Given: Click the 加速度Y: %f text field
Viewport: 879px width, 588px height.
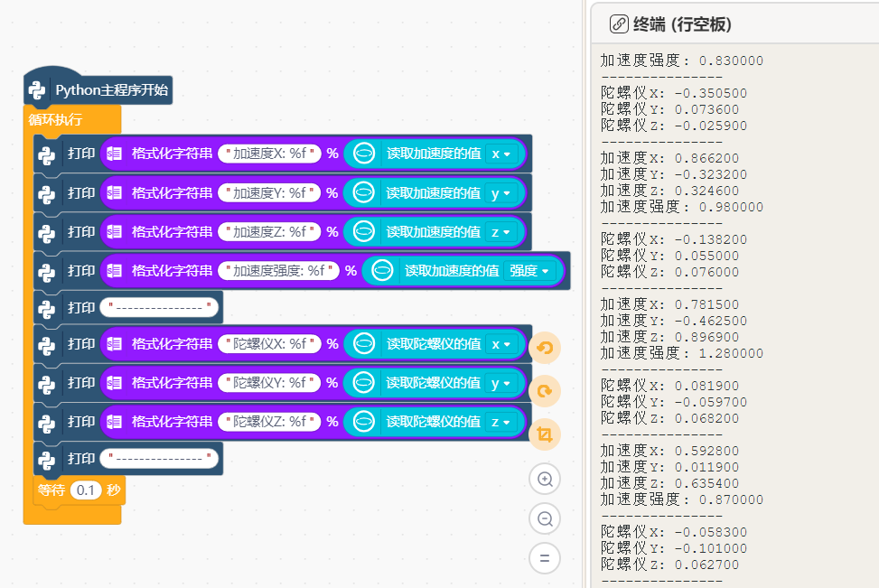Looking at the screenshot, I should tap(269, 192).
